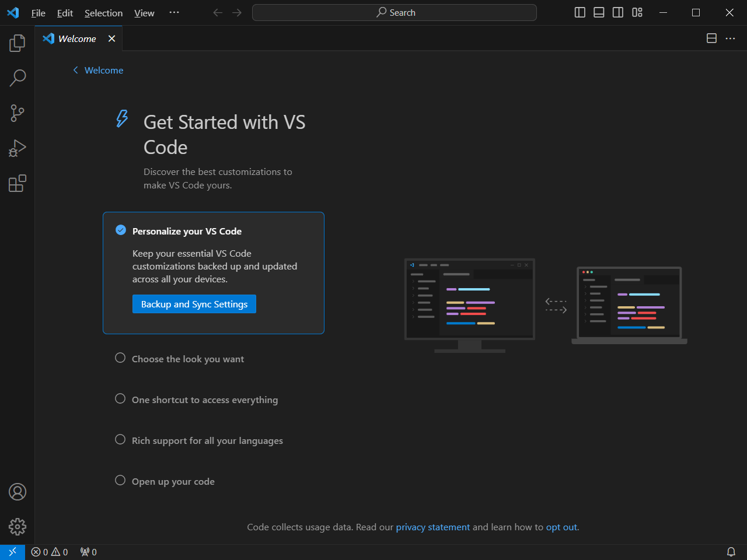Toggle the bottom panel layout icon

pos(599,12)
